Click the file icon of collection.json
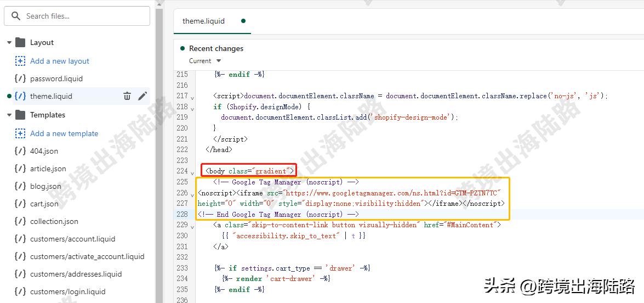The width and height of the screenshot is (644, 303). click(20, 221)
